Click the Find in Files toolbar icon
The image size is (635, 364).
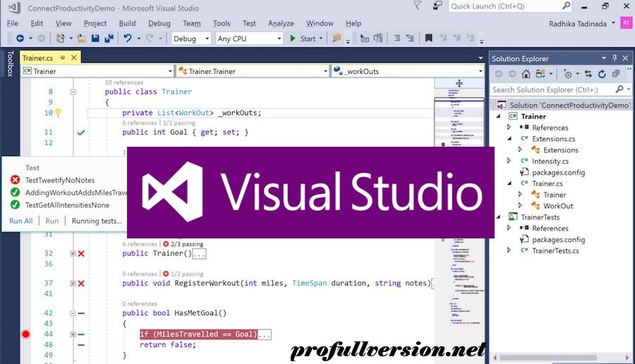(337, 39)
